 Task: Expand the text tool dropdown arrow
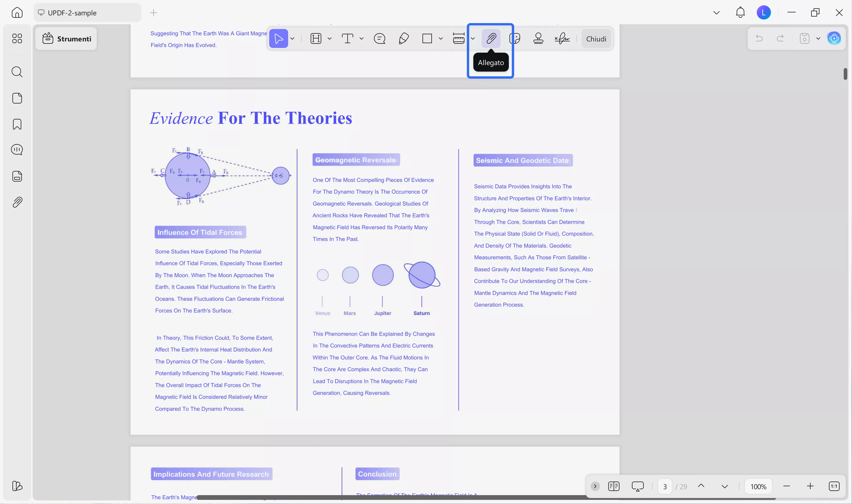click(x=361, y=38)
